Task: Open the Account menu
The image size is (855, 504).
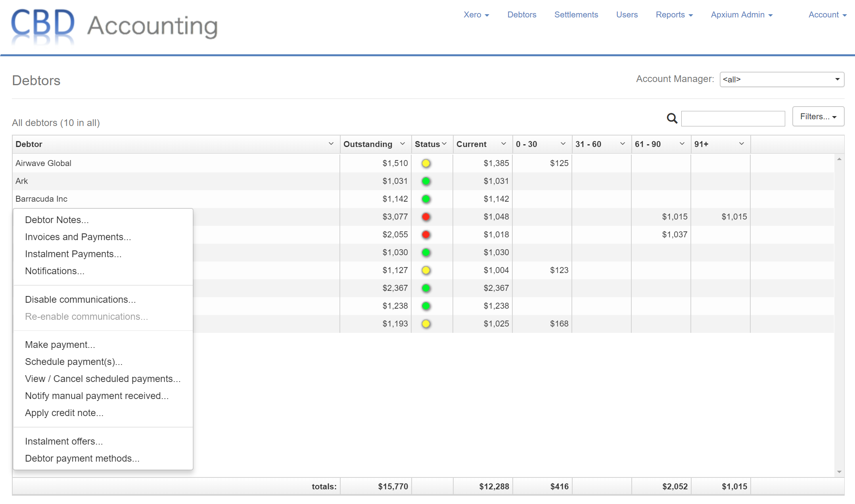Action: tap(827, 15)
